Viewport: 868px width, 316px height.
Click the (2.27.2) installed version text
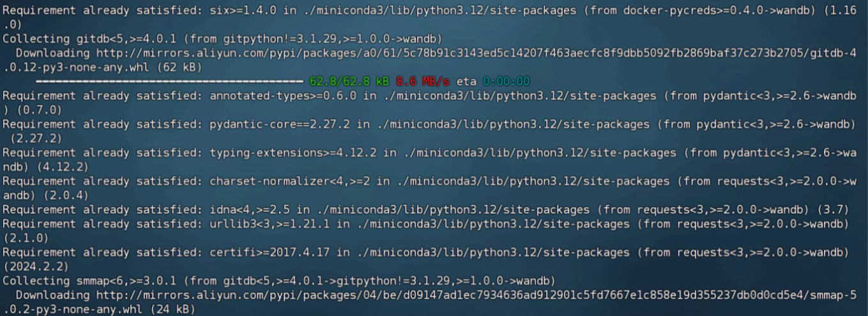(x=35, y=138)
